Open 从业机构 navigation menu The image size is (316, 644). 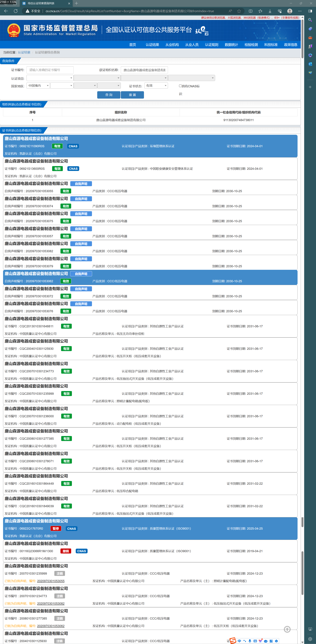(x=172, y=45)
